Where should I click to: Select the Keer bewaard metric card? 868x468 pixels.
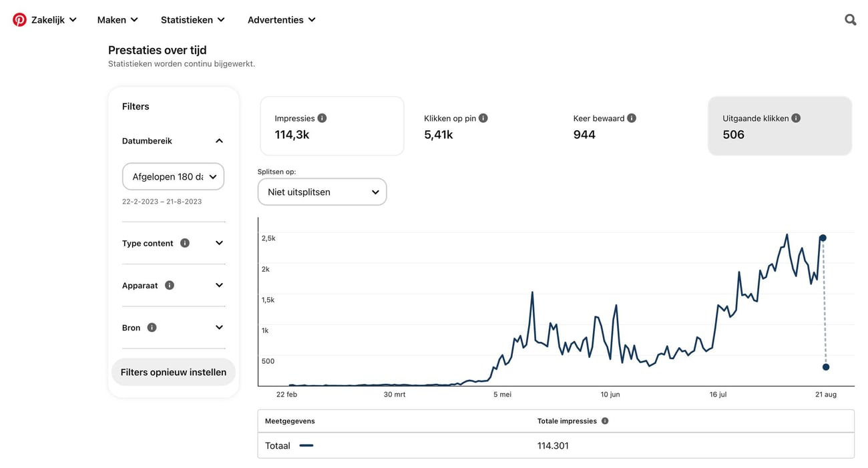[x=631, y=126]
